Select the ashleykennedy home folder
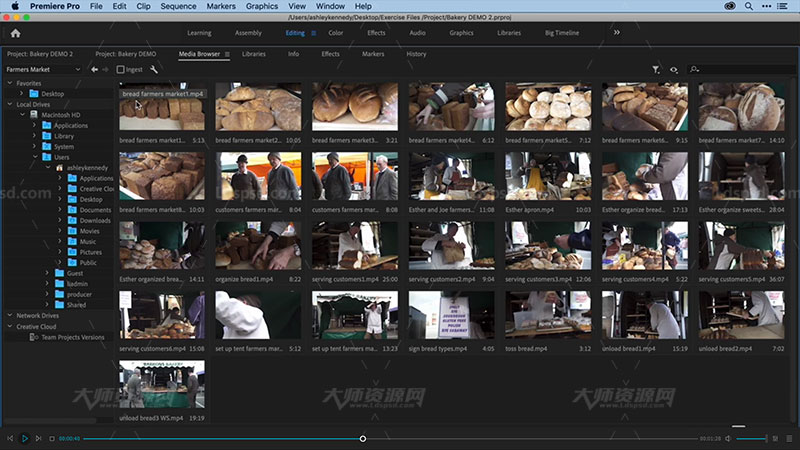 click(x=87, y=168)
